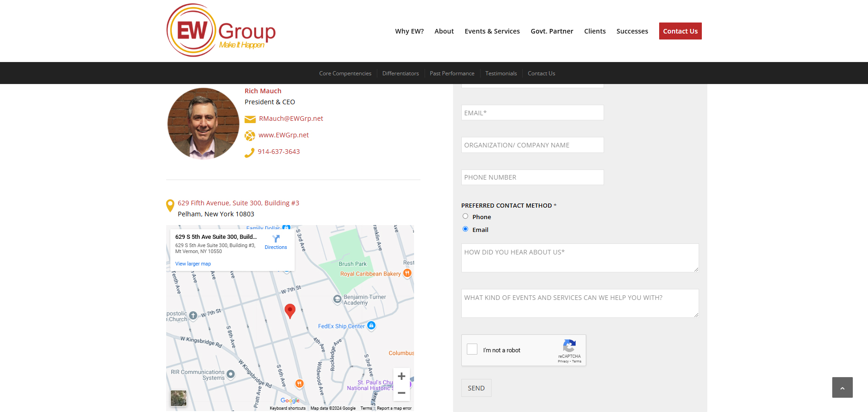This screenshot has height=412, width=868.
Task: Click the events and services help text box
Action: [x=580, y=303]
